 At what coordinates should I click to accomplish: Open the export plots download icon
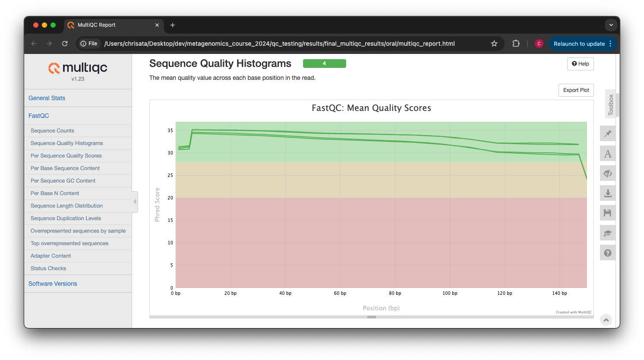(608, 193)
